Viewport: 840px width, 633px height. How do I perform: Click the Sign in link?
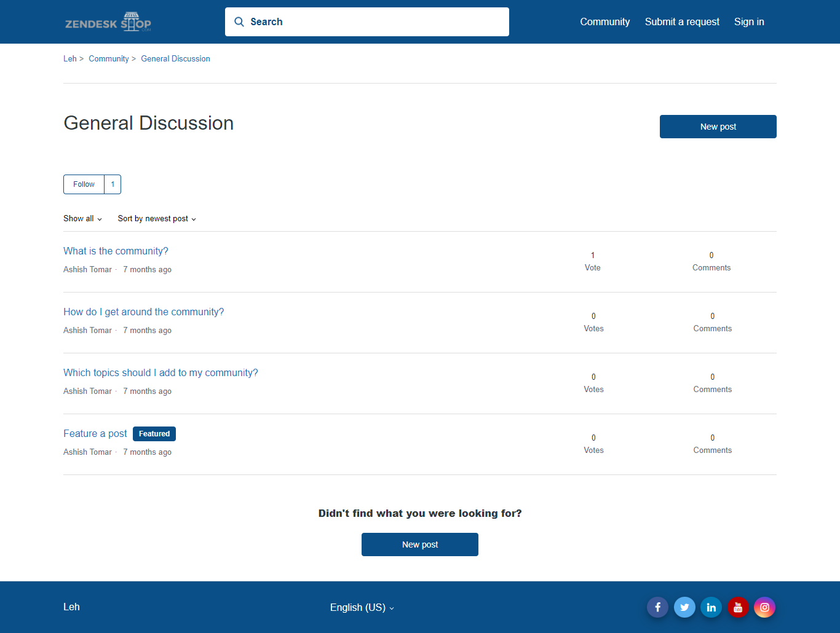coord(749,22)
